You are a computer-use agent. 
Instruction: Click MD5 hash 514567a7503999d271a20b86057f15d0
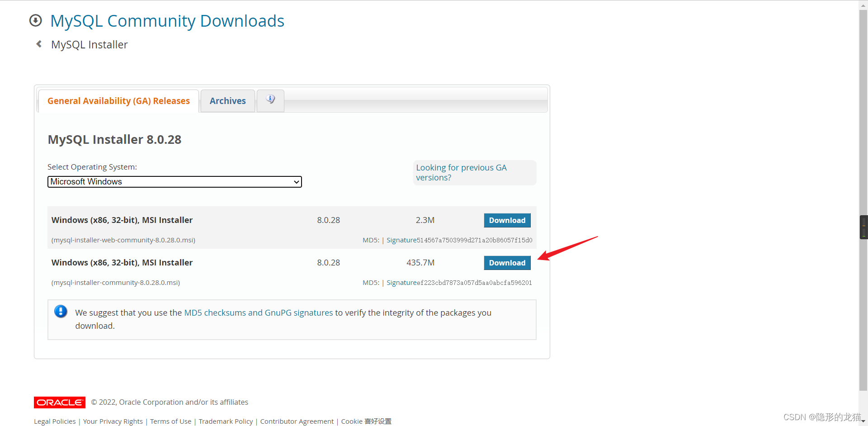coord(474,240)
